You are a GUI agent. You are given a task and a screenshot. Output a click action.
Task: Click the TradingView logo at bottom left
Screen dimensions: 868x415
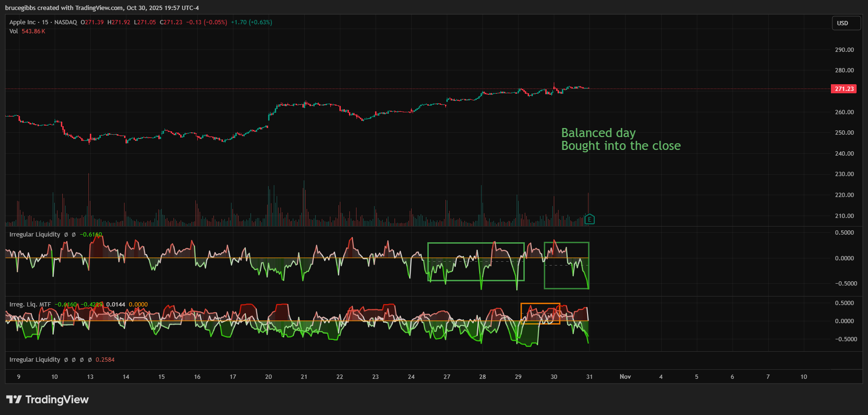pos(48,400)
